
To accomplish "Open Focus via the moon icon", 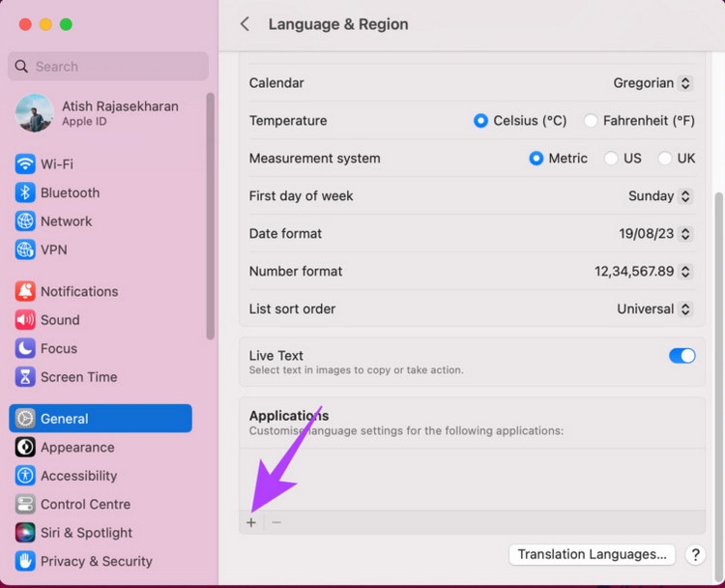I will 25,348.
